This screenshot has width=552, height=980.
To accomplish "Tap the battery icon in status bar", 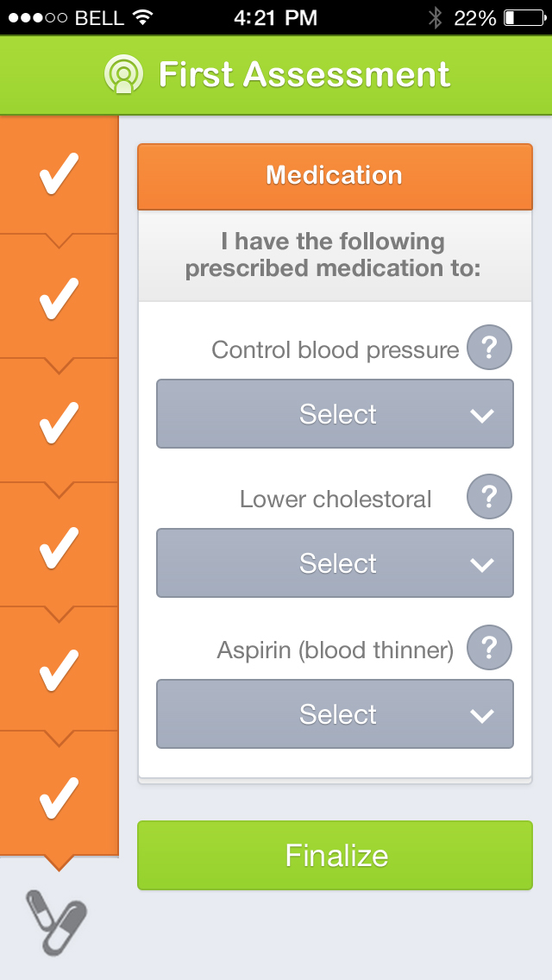I will pyautogui.click(x=521, y=17).
